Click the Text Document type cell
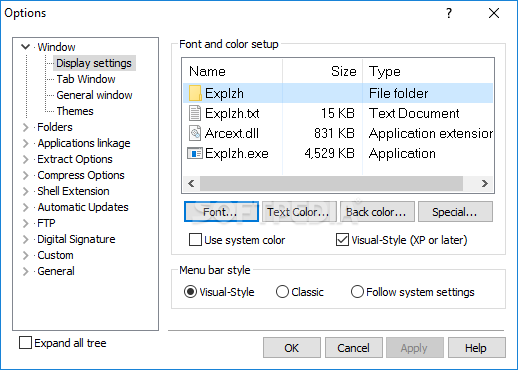 click(414, 113)
